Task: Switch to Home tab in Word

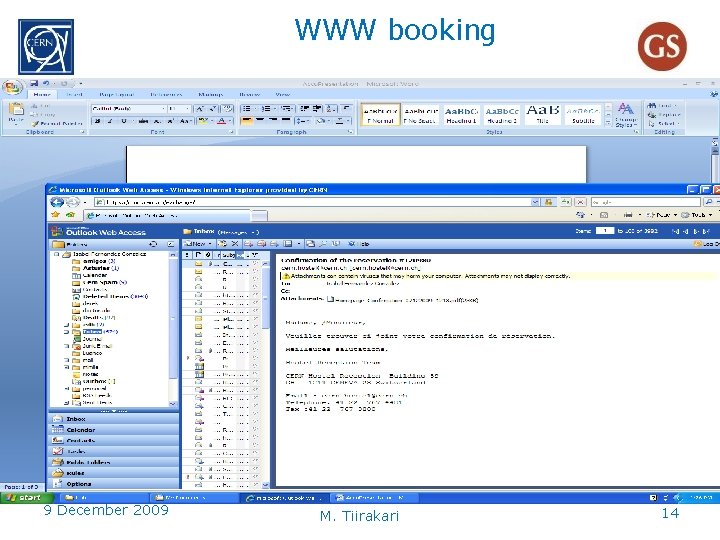Action: pyautogui.click(x=42, y=95)
